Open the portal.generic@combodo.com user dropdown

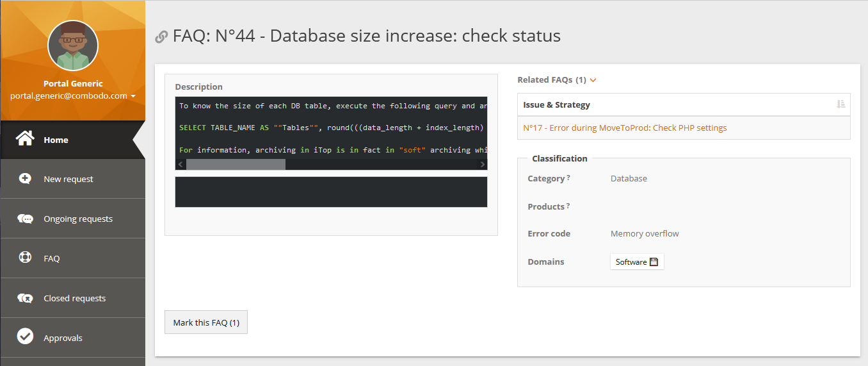73,96
